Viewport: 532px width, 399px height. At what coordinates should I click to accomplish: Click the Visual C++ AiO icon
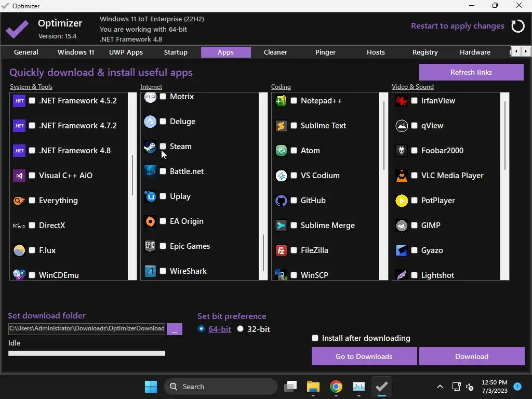pos(19,176)
